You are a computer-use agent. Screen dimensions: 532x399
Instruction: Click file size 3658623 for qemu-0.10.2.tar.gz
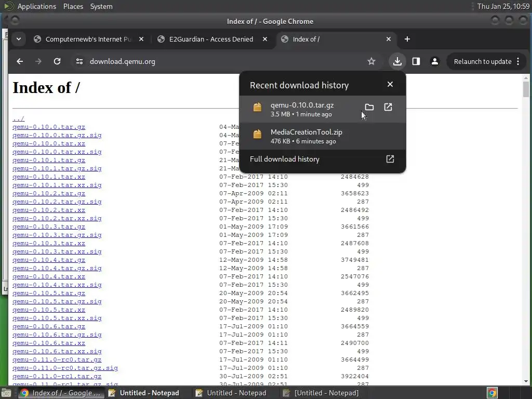[355, 193]
